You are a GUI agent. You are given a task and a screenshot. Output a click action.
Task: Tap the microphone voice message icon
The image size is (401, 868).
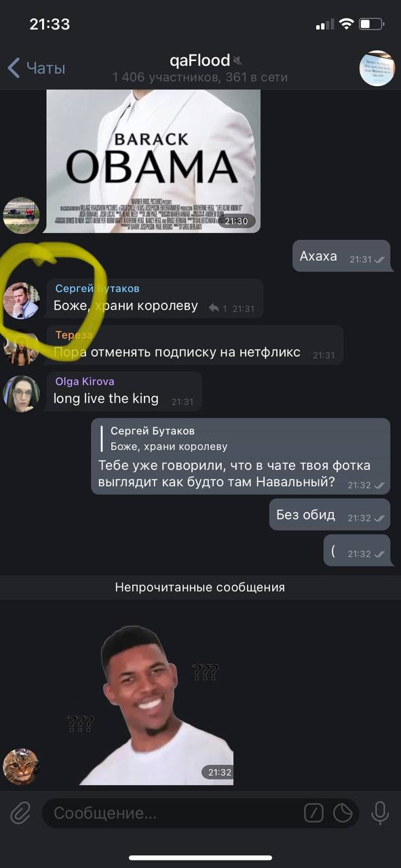point(379,812)
